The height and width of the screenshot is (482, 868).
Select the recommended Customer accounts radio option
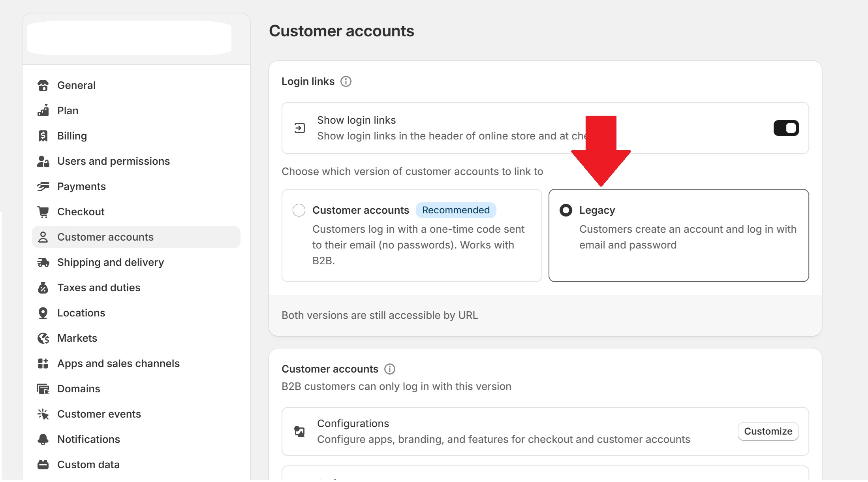299,210
